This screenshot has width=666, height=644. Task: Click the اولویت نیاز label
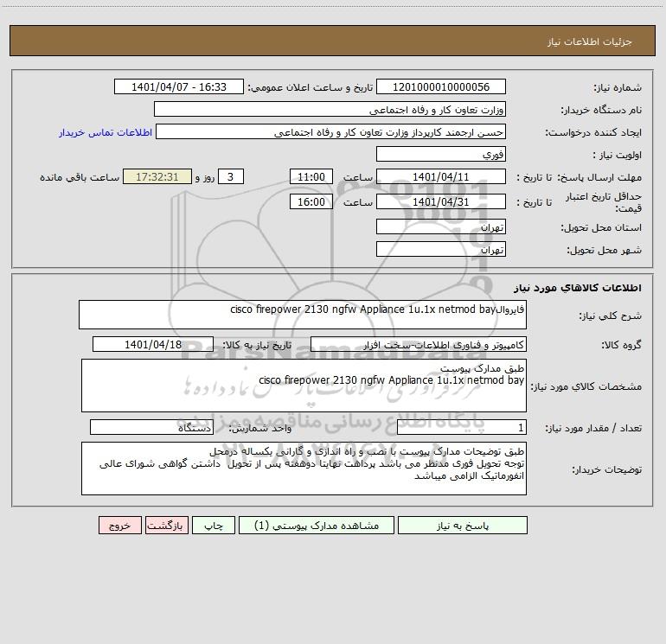pos(618,156)
